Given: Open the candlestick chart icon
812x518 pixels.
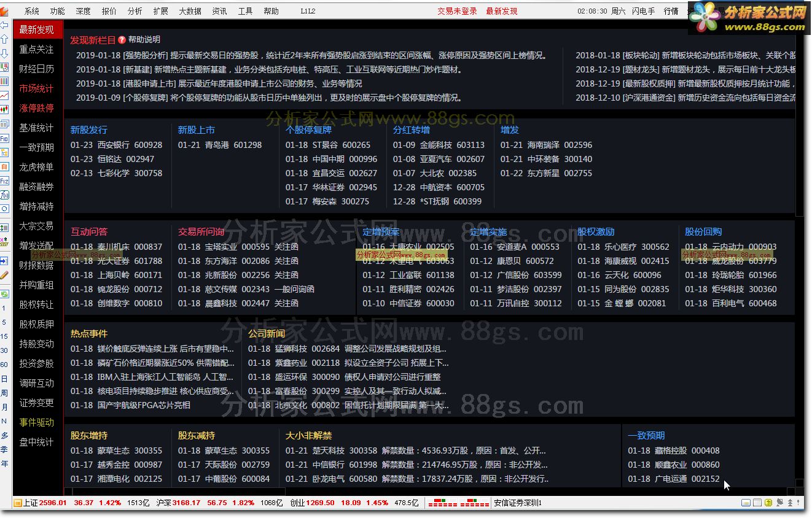Looking at the screenshot, I should 4,109.
